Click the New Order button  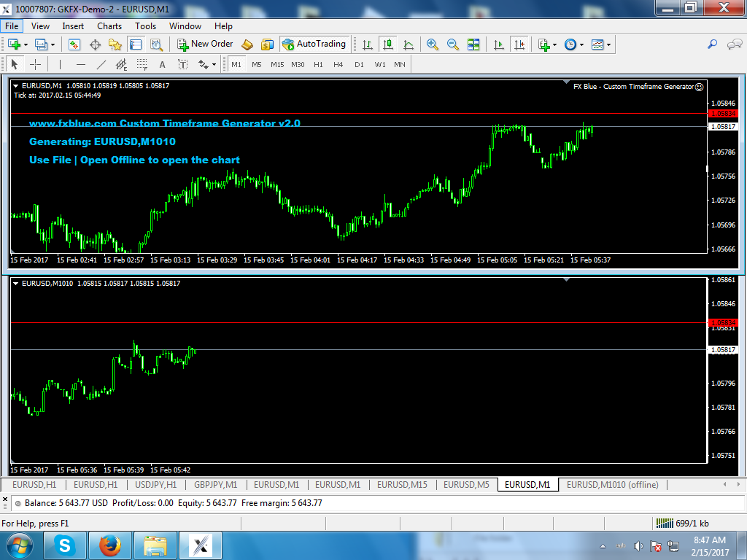[205, 44]
